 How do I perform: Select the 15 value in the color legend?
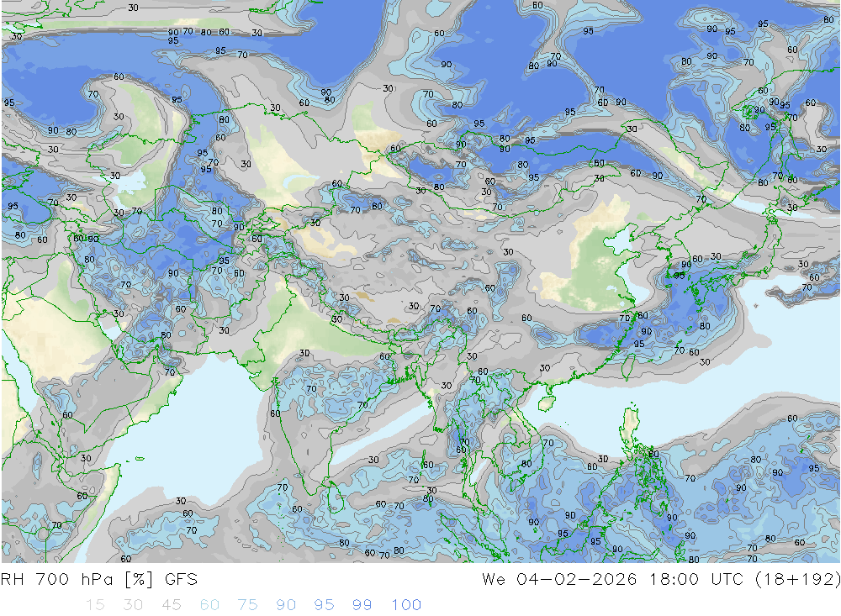coord(95,605)
